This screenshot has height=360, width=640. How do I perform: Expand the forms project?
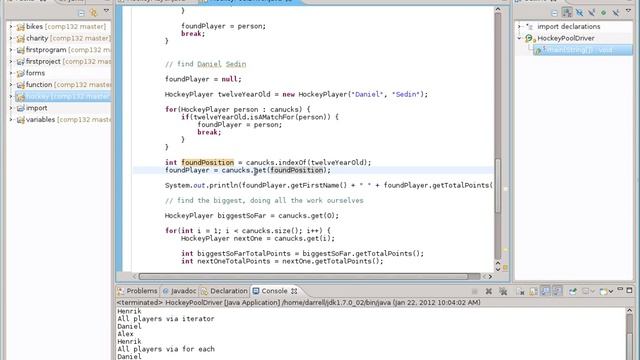pos(11,73)
